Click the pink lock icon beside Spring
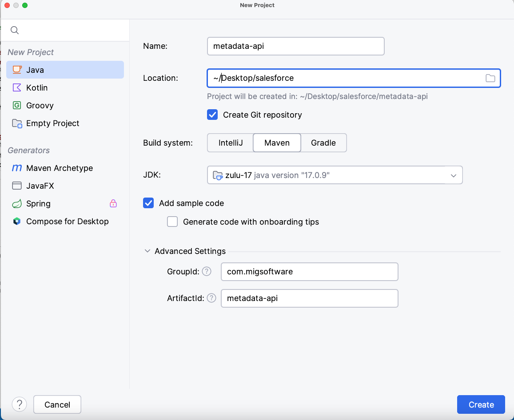514x420 pixels. (113, 203)
